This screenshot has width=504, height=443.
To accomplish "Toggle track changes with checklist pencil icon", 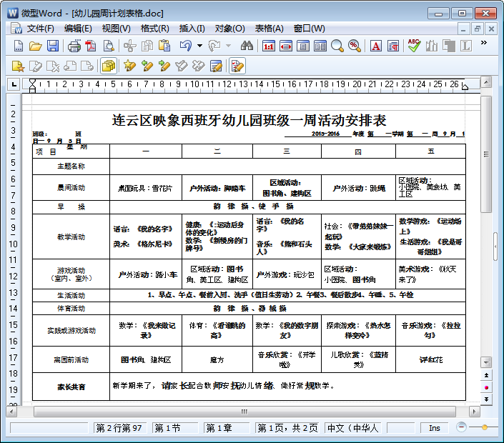I will (x=237, y=66).
